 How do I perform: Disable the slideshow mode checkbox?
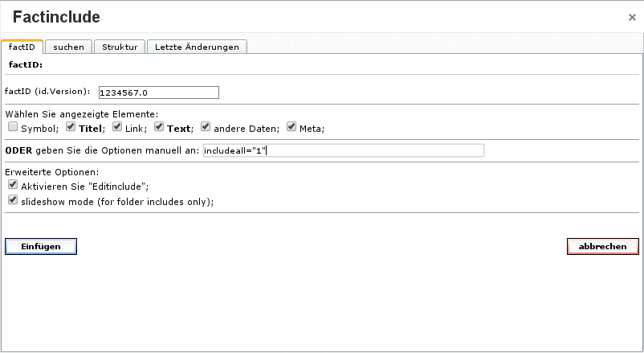12,199
